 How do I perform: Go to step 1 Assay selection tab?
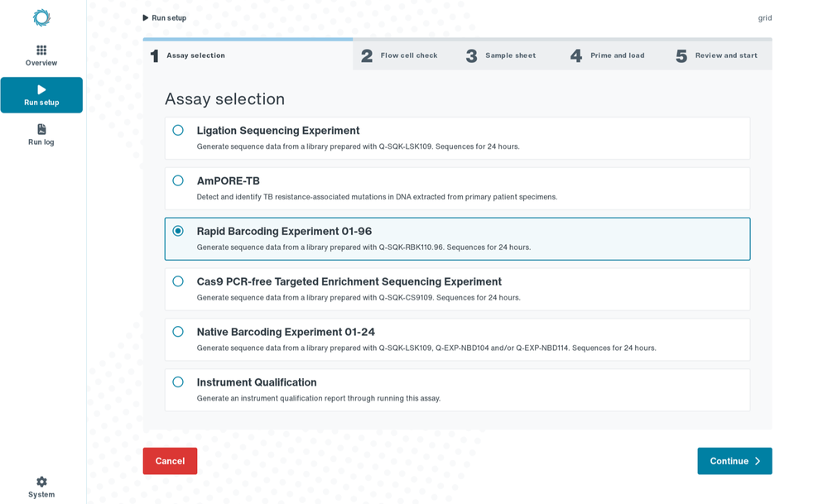click(x=248, y=55)
